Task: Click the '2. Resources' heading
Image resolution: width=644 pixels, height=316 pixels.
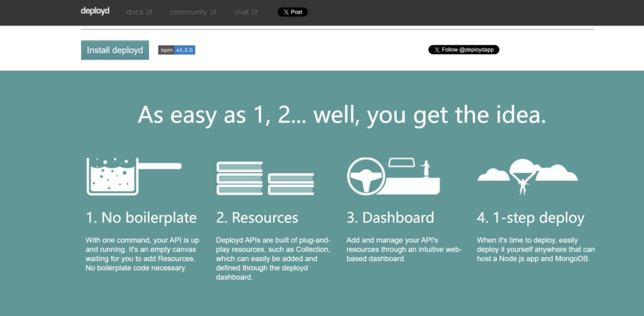Action: 257,218
